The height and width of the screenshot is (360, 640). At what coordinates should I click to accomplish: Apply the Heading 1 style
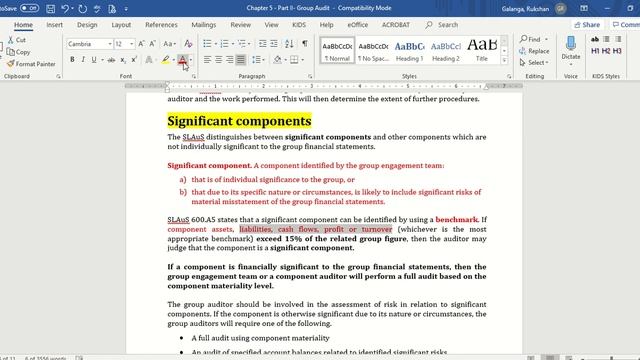(x=409, y=51)
